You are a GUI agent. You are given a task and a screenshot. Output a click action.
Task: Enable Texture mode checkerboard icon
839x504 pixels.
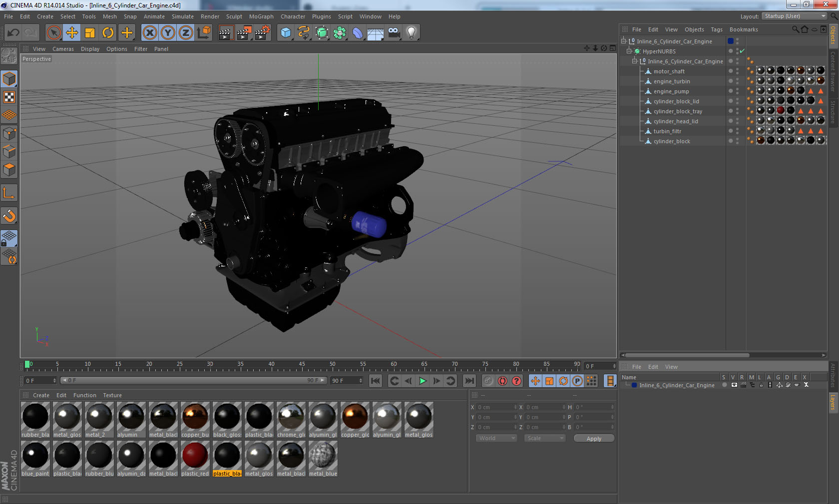pos(9,97)
